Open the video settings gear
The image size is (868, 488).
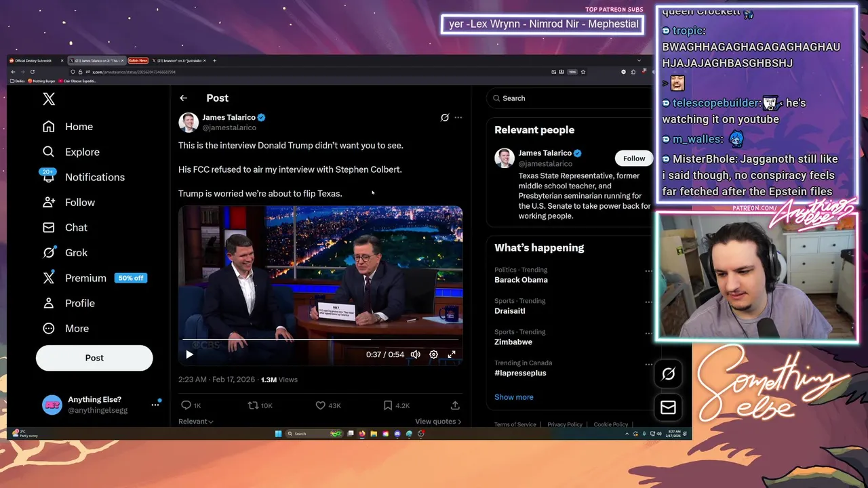[433, 354]
